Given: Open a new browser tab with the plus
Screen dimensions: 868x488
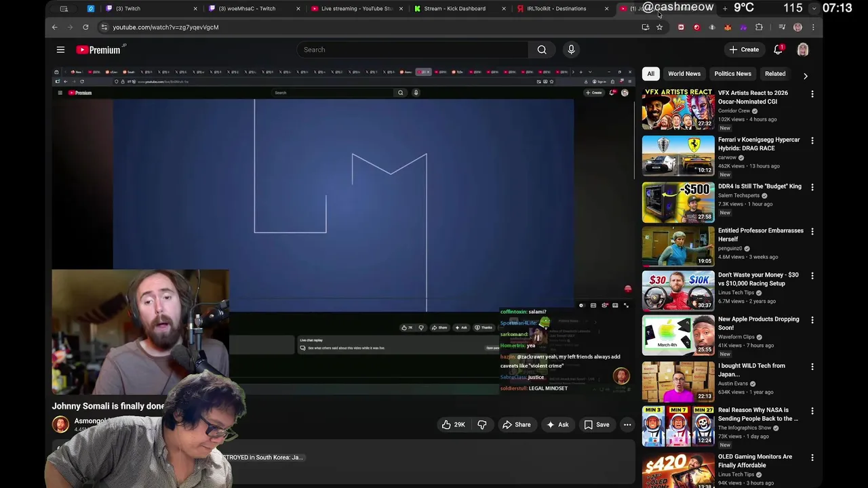Looking at the screenshot, I should pos(725,8).
